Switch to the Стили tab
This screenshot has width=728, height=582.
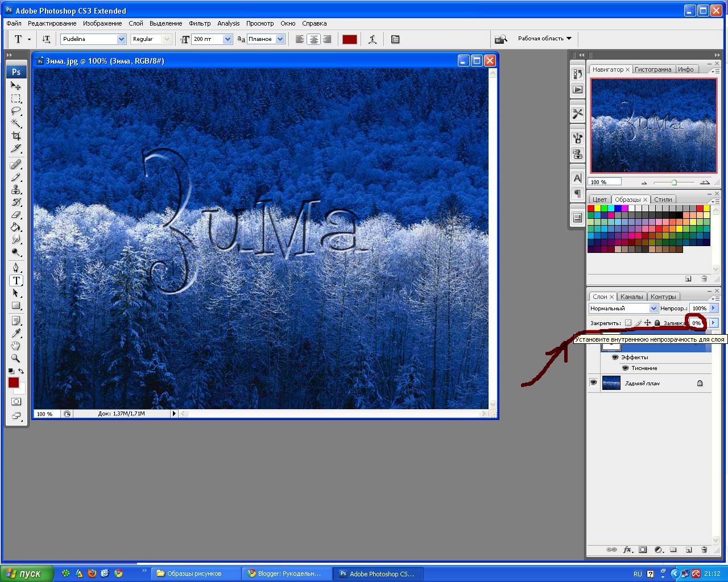[x=663, y=199]
